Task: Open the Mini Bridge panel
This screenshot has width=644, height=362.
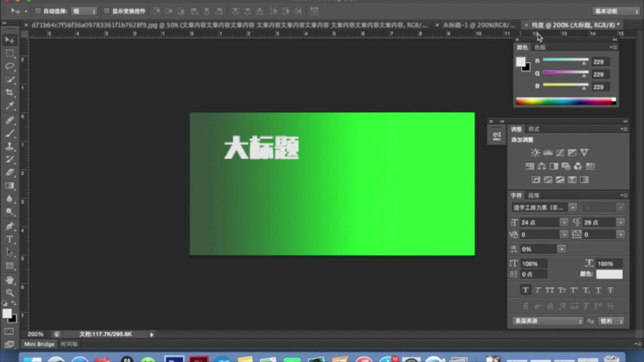Action: 39,344
